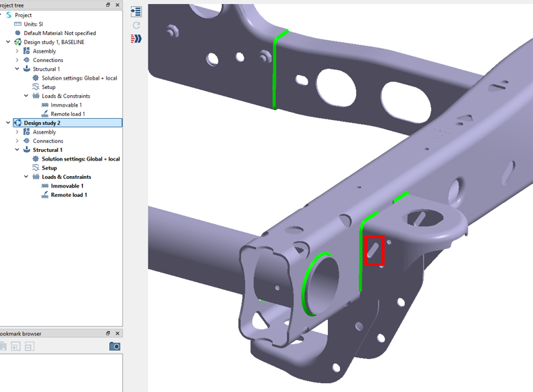Collapse bold Loads & Constraints node
Viewport: 533px width, 392px height.
click(26, 177)
